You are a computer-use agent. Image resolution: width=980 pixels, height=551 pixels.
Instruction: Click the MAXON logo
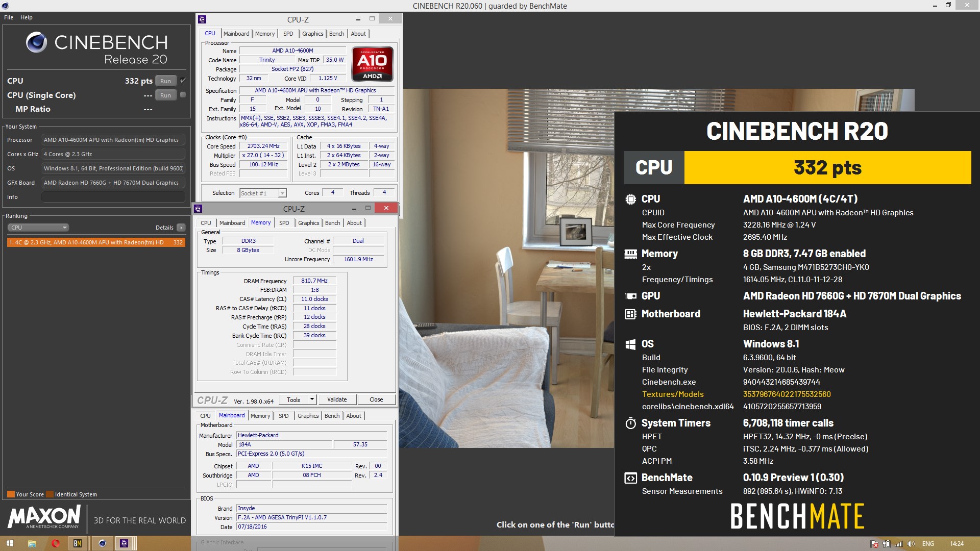[x=44, y=516]
